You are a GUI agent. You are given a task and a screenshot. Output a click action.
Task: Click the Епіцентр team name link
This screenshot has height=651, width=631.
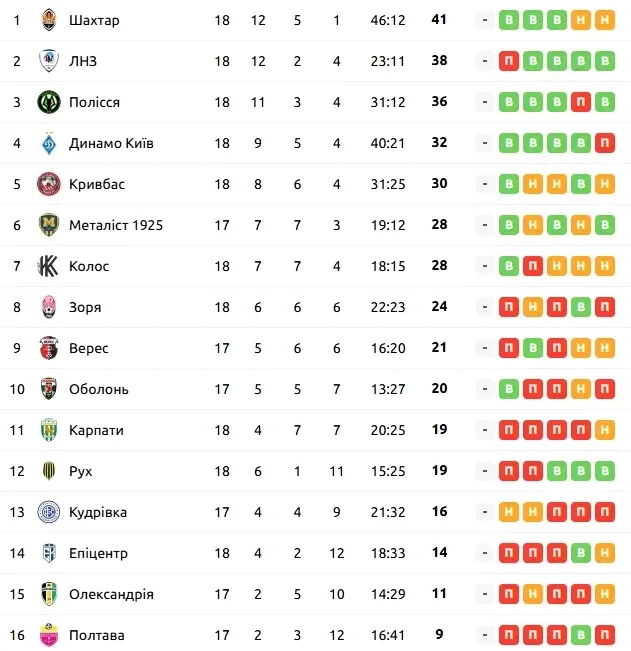point(98,553)
